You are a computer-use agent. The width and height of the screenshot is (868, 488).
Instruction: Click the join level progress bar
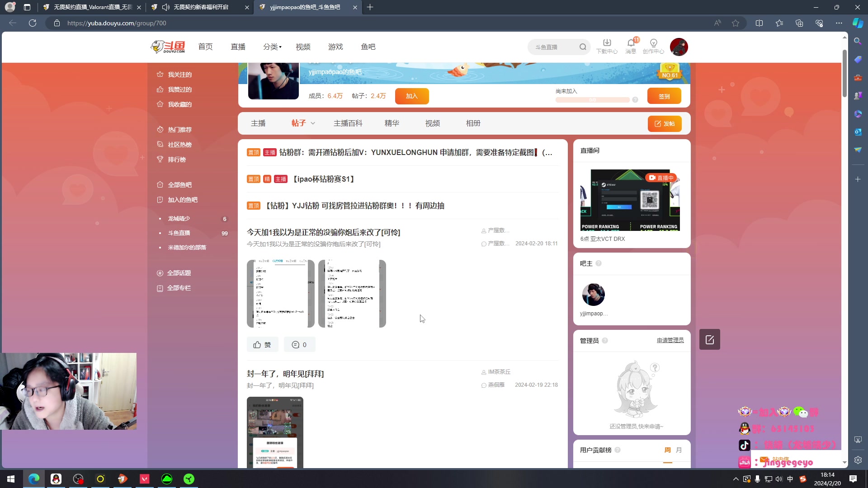point(592,100)
